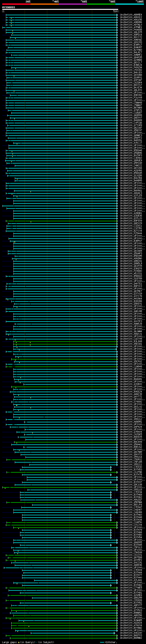
Task: Select UniRef100_B2YHW3 in the hit list
Action: point(131,50)
